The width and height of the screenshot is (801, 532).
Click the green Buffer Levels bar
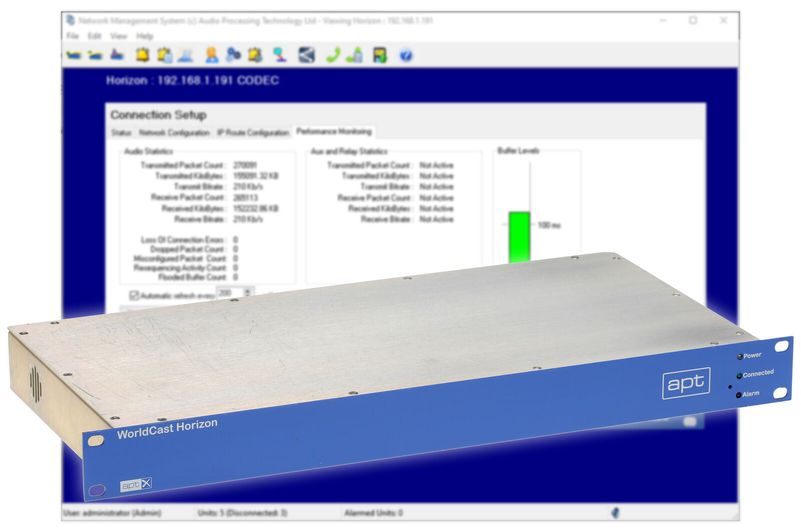coord(519,237)
